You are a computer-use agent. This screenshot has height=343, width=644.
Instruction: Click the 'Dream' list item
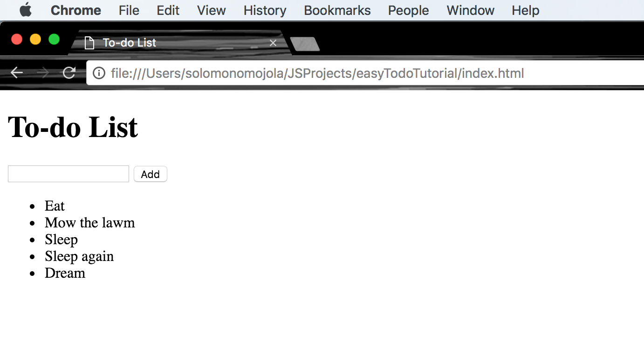pos(65,273)
